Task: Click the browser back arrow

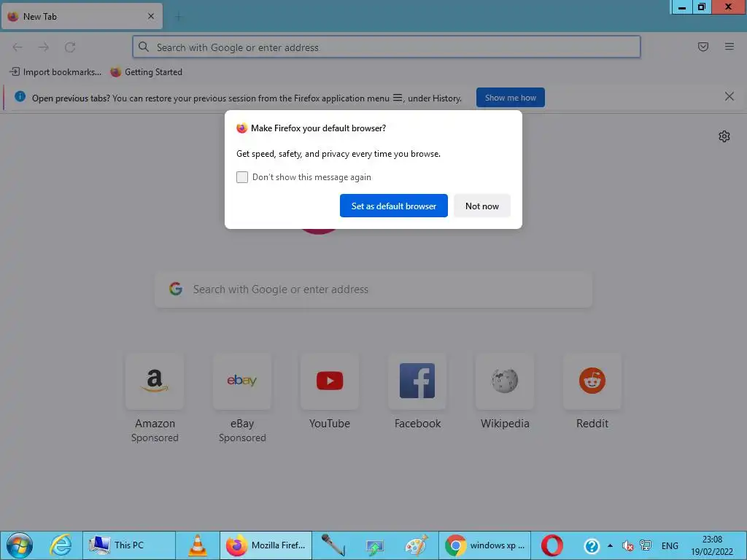Action: point(18,47)
